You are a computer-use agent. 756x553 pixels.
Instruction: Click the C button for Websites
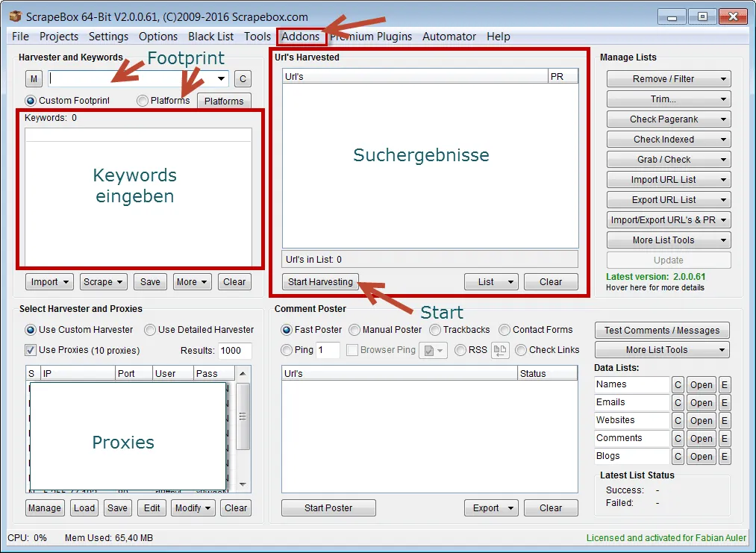tap(678, 420)
